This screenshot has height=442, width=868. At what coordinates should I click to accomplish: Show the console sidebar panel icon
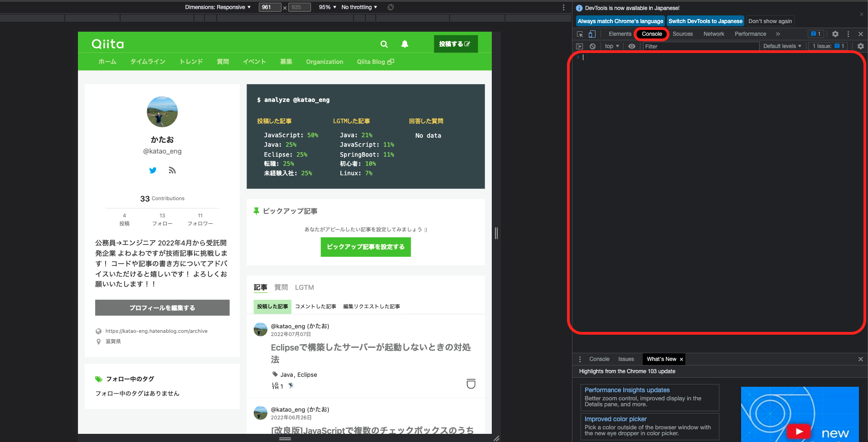click(x=580, y=46)
